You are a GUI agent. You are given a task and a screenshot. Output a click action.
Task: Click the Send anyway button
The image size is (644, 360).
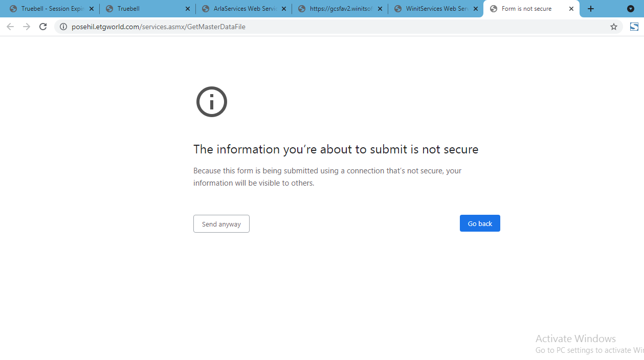pos(221,224)
